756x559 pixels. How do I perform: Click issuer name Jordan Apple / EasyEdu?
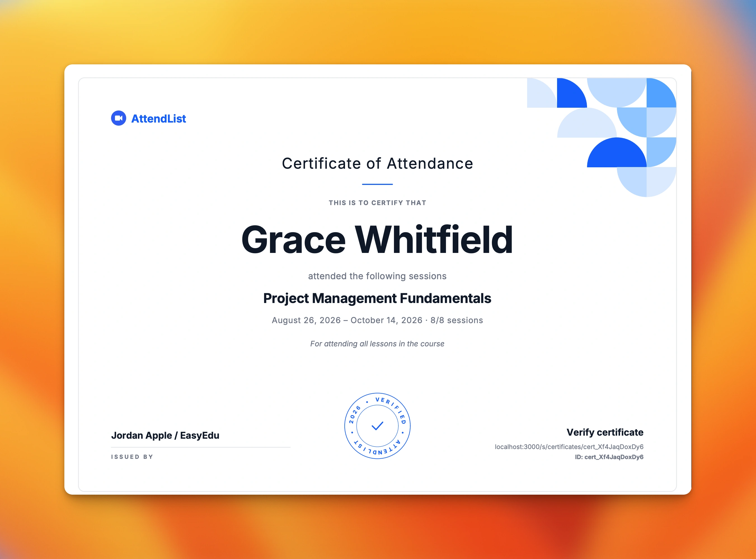(x=165, y=436)
